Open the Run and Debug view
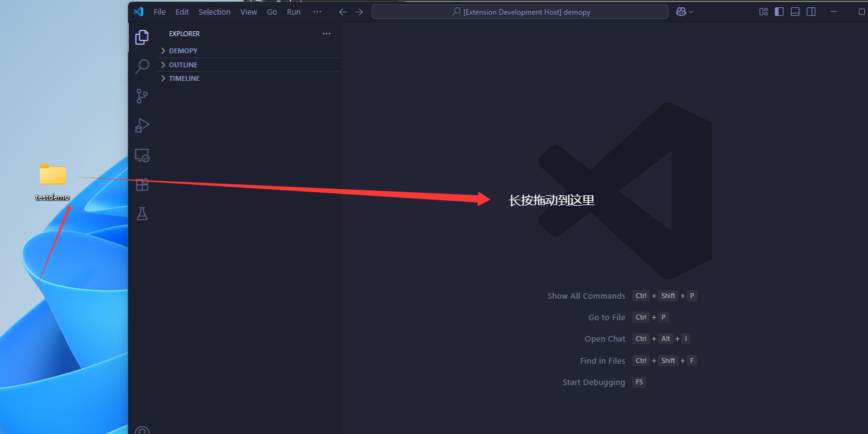The height and width of the screenshot is (434, 868). pyautogui.click(x=142, y=125)
